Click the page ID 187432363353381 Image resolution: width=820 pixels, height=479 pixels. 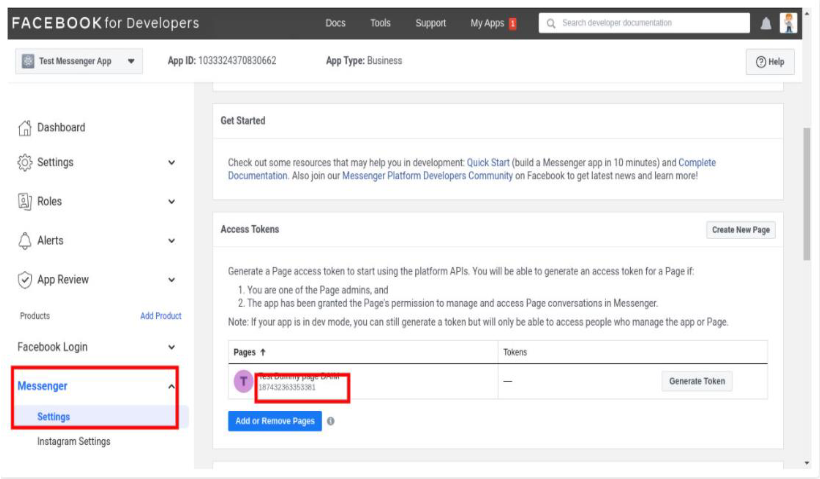tap(287, 387)
